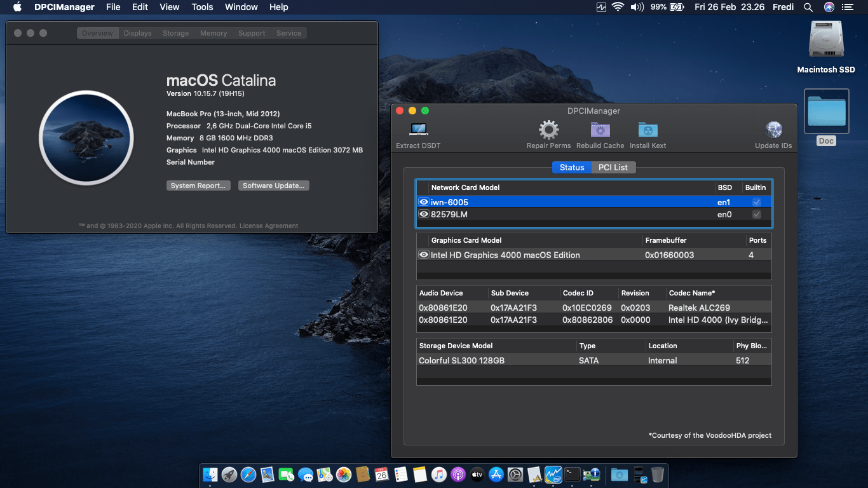Viewport: 868px width, 488px height.
Task: Click the eye icon beside iwn-6005
Action: [x=424, y=201]
